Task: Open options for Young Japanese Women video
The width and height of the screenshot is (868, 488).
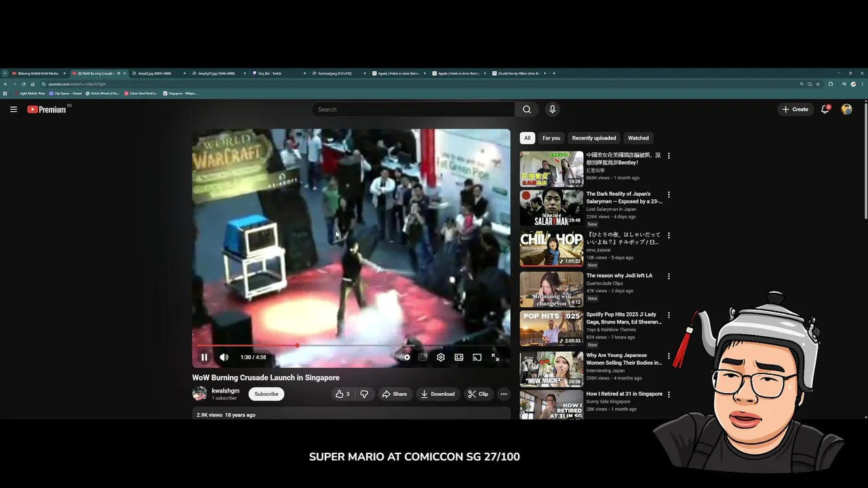Action: tap(669, 356)
